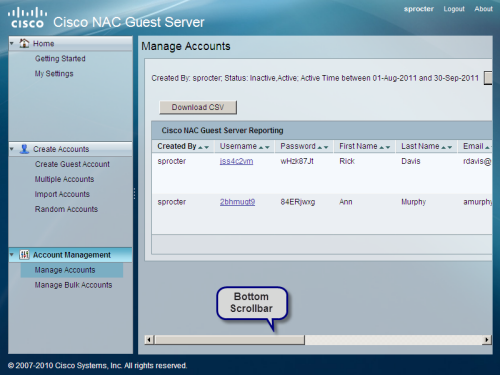Viewport: 500px width, 375px height.
Task: Click first name cell Ann
Action: (346, 202)
